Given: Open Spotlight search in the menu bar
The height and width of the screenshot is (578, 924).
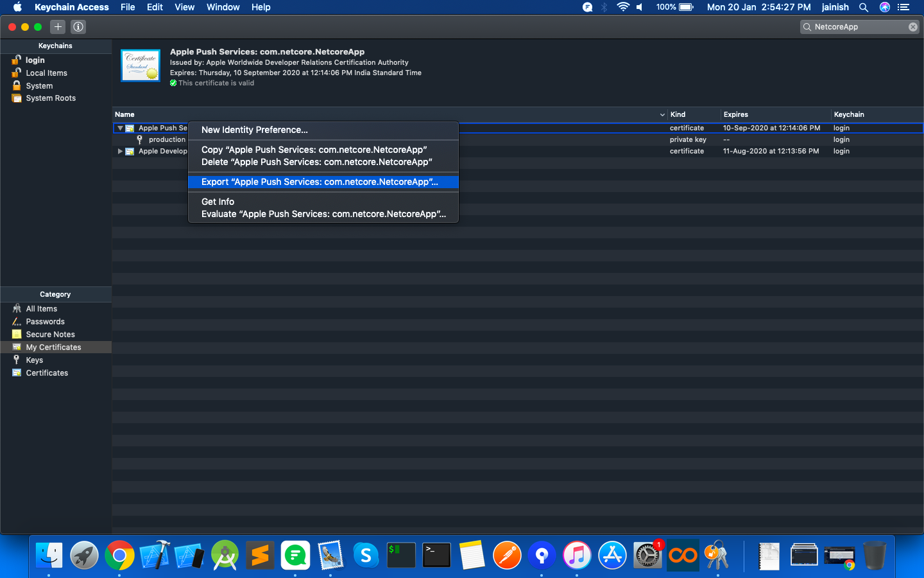Looking at the screenshot, I should pos(864,7).
